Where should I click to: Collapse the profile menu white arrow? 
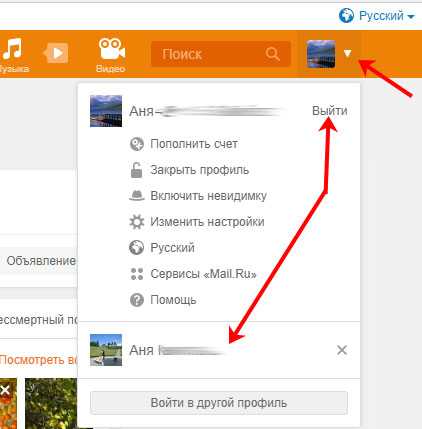(347, 53)
